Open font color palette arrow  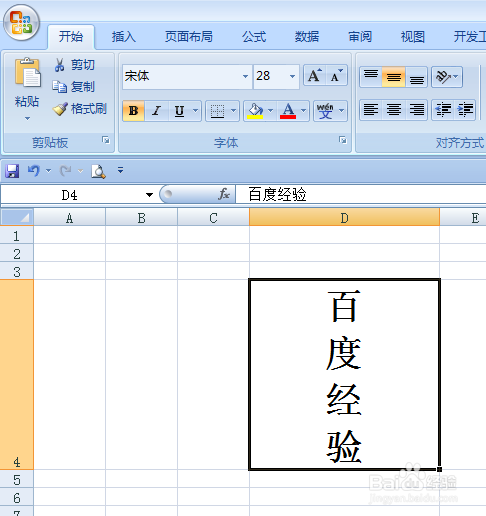[304, 111]
